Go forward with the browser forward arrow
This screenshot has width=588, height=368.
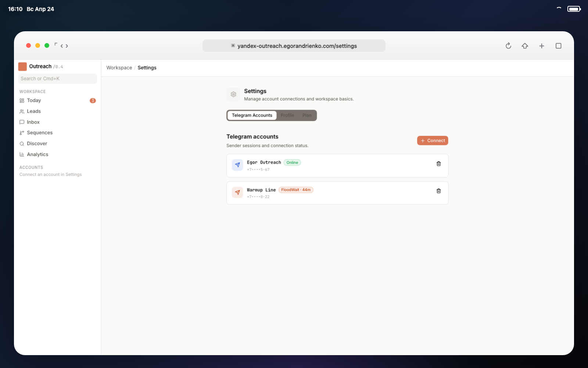click(67, 46)
